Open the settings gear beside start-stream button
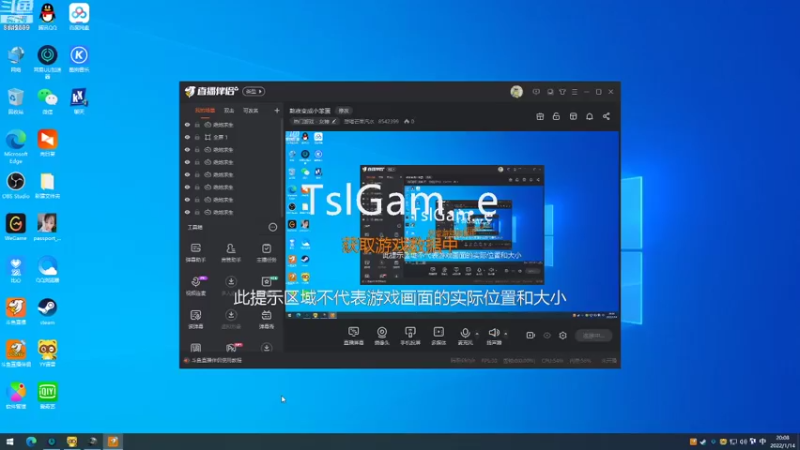The height and width of the screenshot is (450, 800). point(563,335)
